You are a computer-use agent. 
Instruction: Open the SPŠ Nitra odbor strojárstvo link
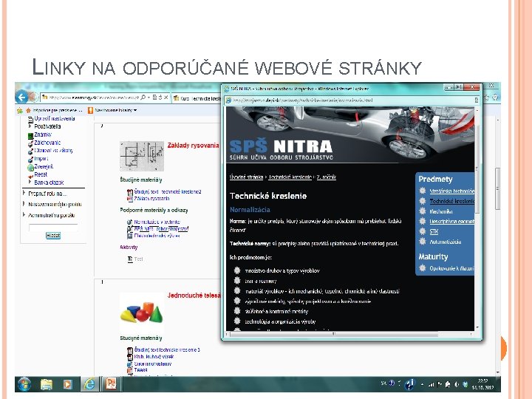point(161,228)
